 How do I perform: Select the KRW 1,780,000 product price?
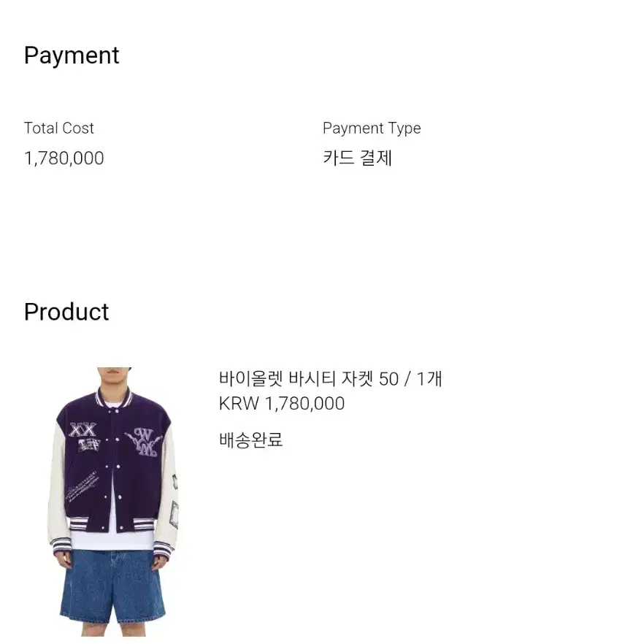tap(282, 403)
